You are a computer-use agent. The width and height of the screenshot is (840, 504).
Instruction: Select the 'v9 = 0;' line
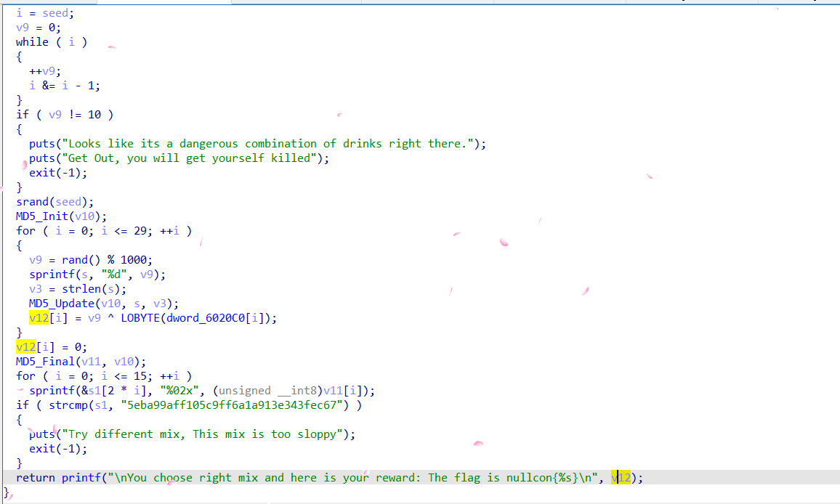click(38, 28)
